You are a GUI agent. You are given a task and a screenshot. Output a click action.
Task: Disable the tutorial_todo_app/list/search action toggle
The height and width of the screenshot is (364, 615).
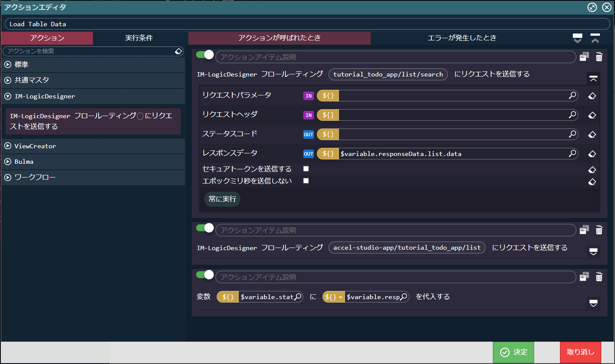pos(205,55)
